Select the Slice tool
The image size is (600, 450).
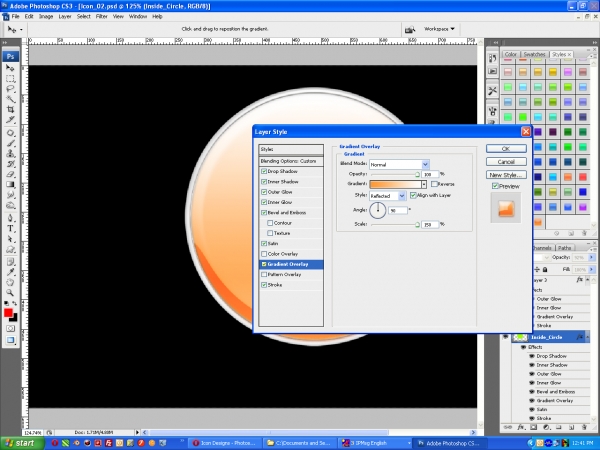click(10, 120)
